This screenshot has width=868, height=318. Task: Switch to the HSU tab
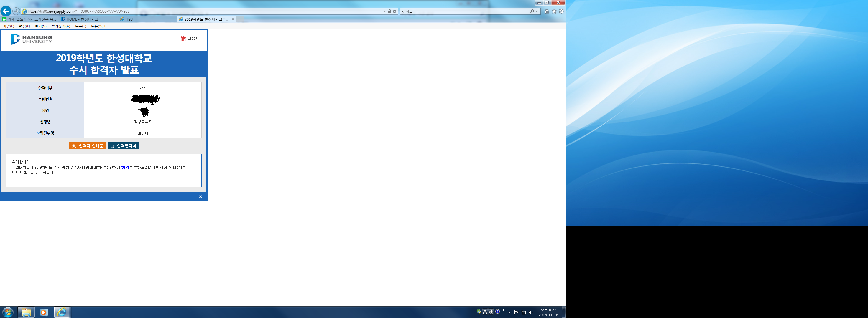[x=148, y=19]
